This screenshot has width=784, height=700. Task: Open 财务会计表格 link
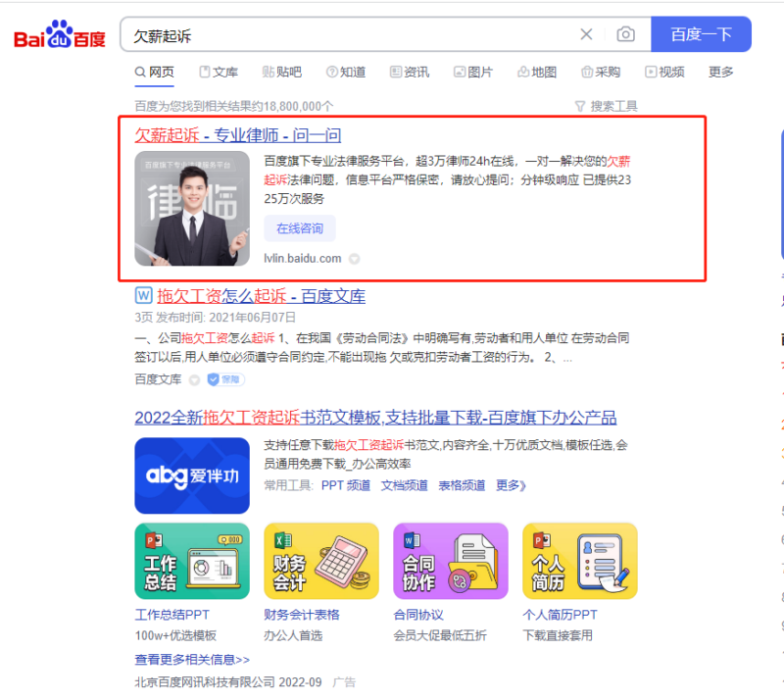(302, 615)
